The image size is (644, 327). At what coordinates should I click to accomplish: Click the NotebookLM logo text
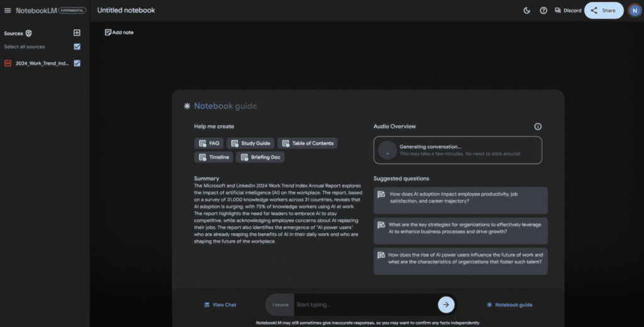pos(36,10)
